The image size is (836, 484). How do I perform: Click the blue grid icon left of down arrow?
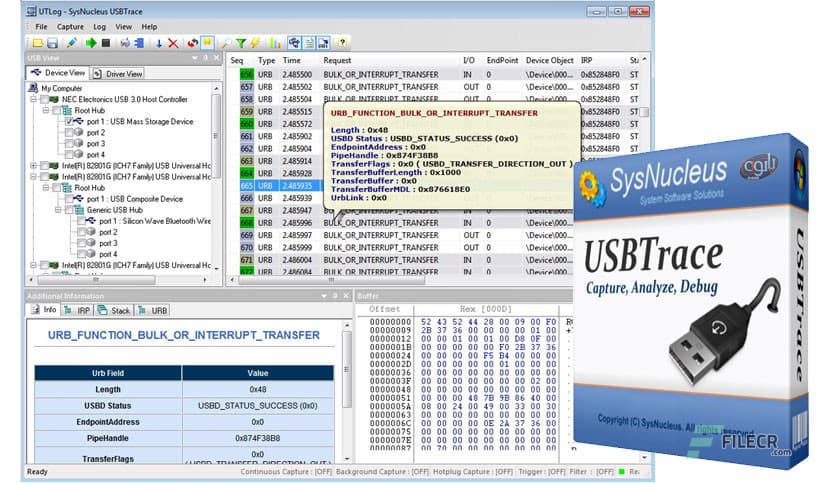point(140,43)
